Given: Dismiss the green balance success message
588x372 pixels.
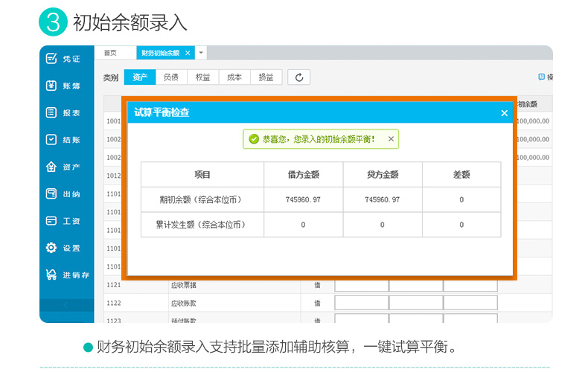Looking at the screenshot, I should tap(391, 138).
